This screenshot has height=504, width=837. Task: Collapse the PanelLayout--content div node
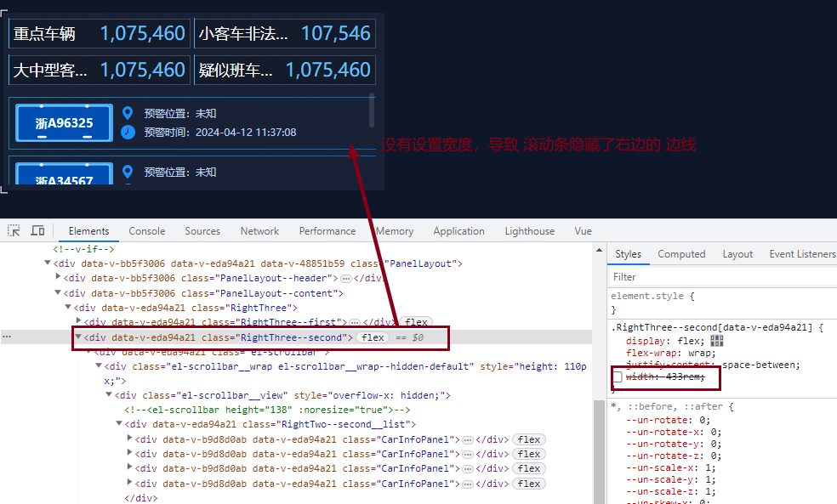coord(57,292)
